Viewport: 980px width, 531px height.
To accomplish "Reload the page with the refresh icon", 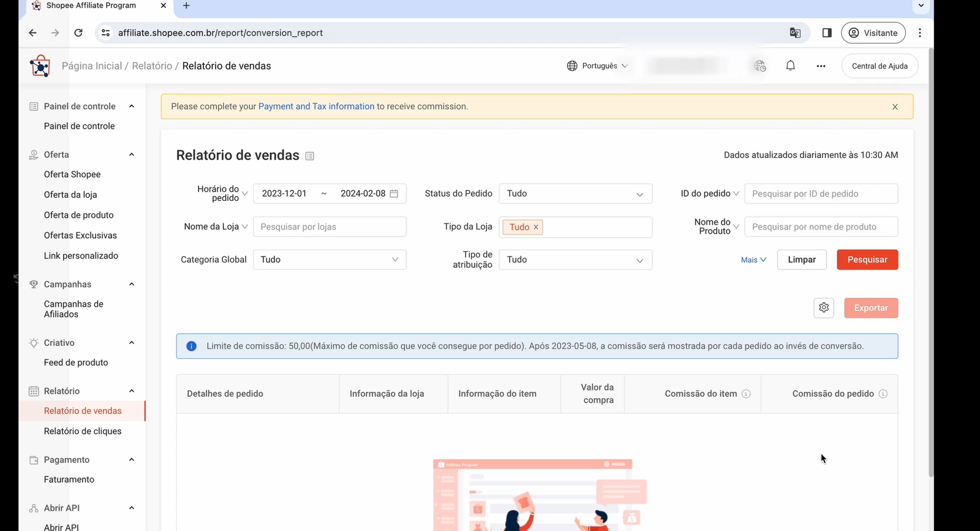I will coord(78,33).
